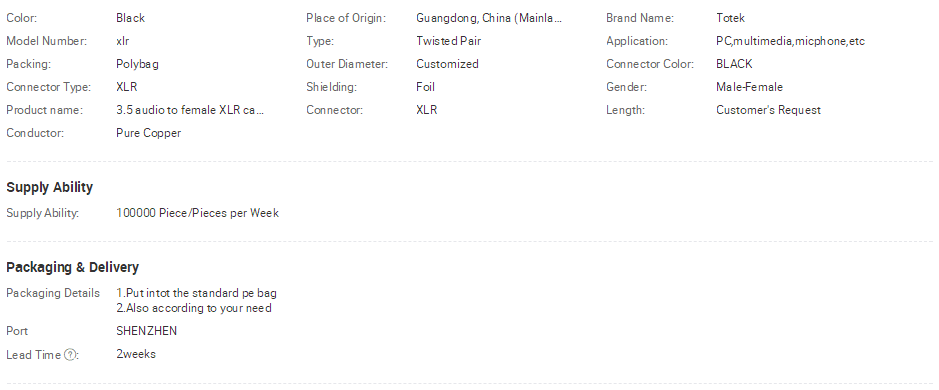This screenshot has height=390, width=939.
Task: Click the Packing value 'Polybag'
Action: pyautogui.click(x=137, y=64)
